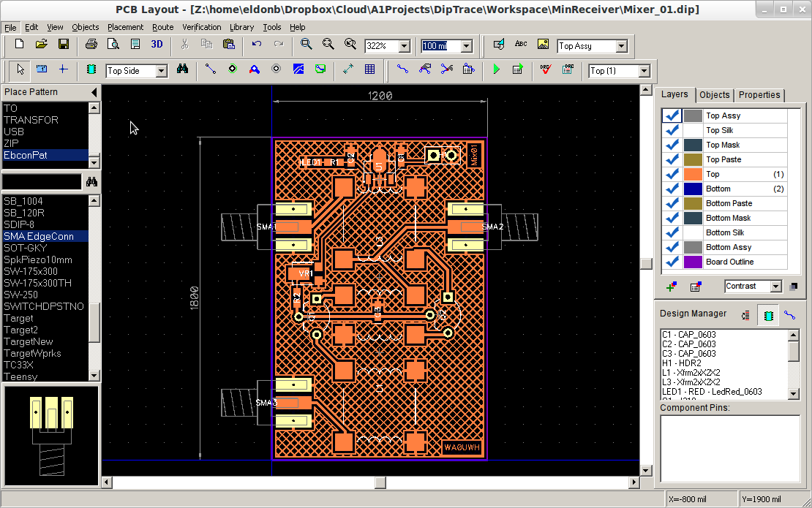Viewport: 812px width, 508px height.
Task: Click the binoculars find component icon
Action: [182, 69]
